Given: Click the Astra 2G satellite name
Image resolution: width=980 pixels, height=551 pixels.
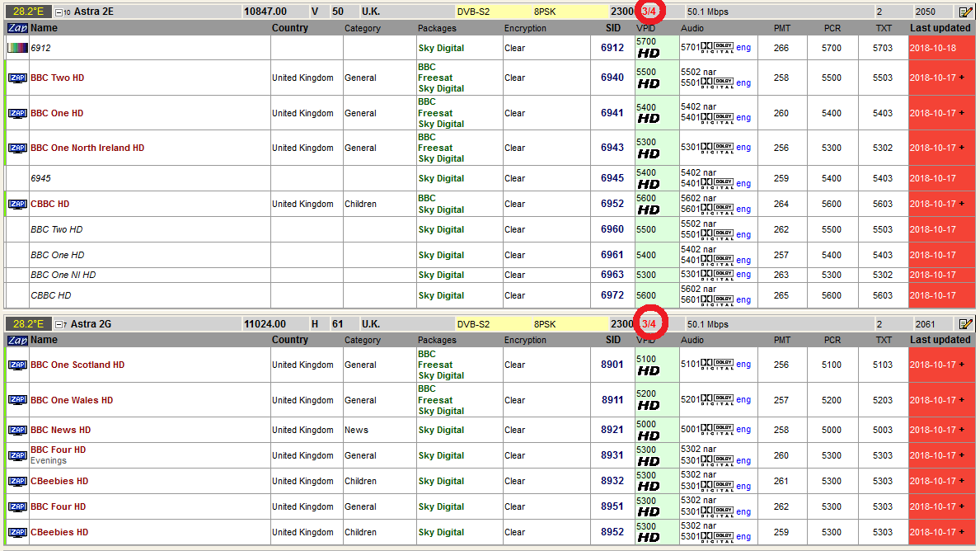Looking at the screenshot, I should 91,324.
